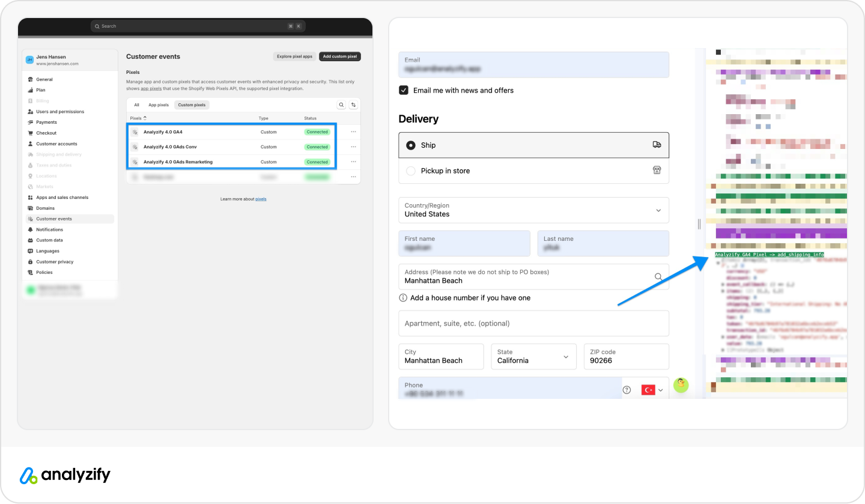Select the Ship delivery option
Screen dimensions: 865x504
(x=411, y=145)
